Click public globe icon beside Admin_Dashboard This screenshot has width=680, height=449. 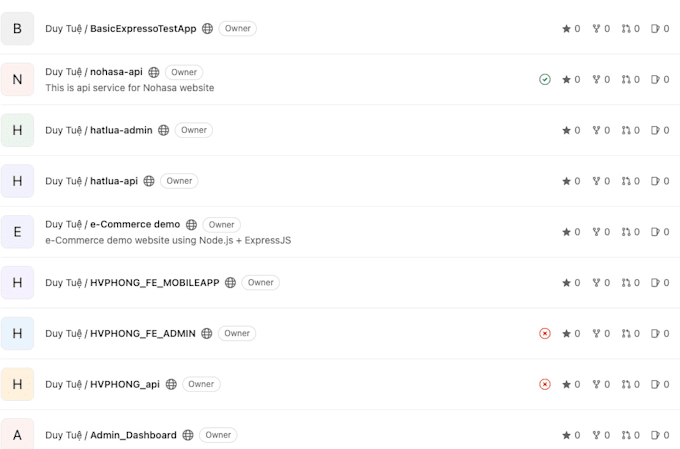point(188,435)
